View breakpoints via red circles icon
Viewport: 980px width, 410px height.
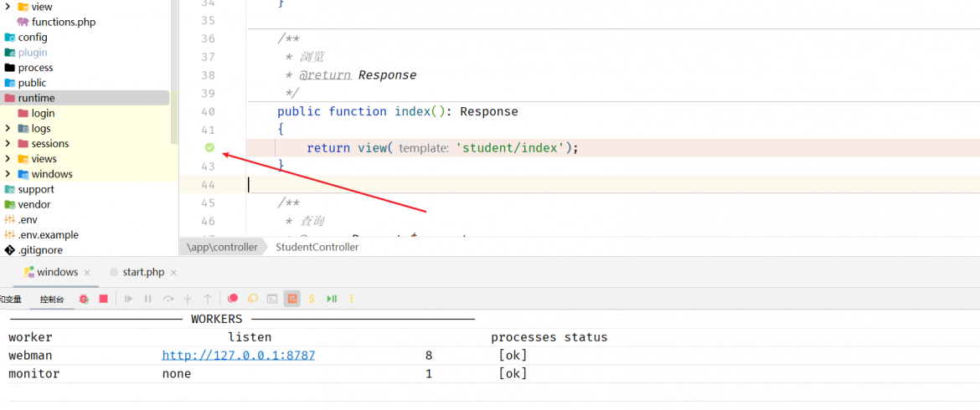[x=233, y=299]
